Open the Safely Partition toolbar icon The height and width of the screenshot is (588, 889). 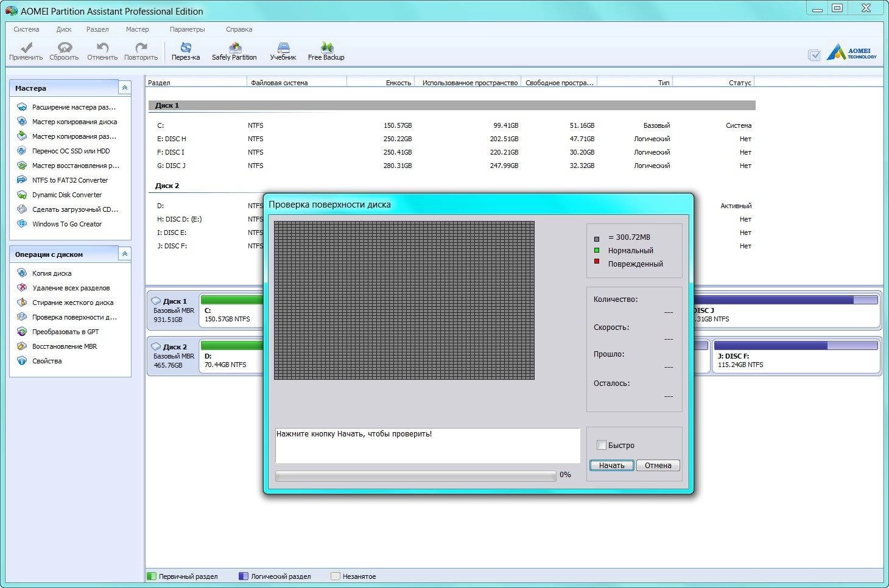pos(234,51)
